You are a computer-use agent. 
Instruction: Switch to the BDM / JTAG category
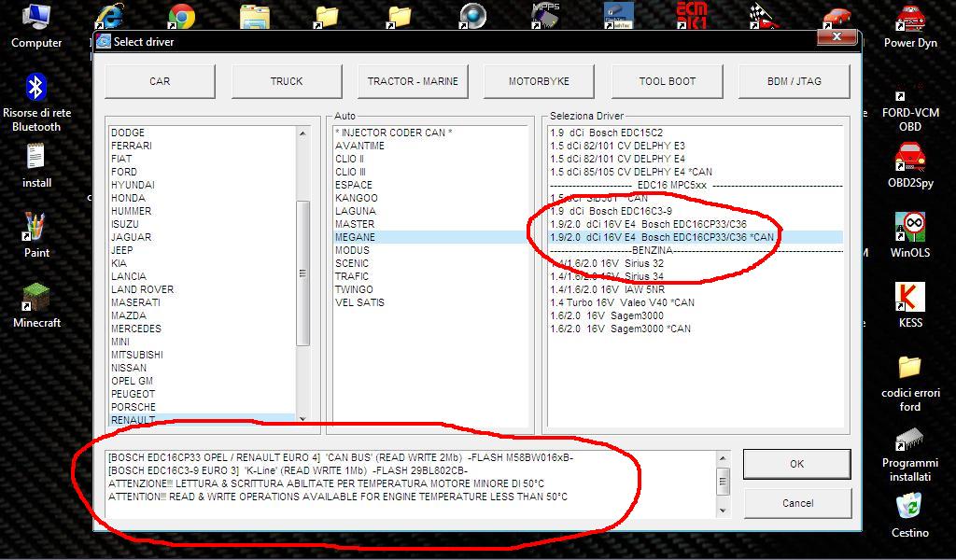(x=794, y=81)
